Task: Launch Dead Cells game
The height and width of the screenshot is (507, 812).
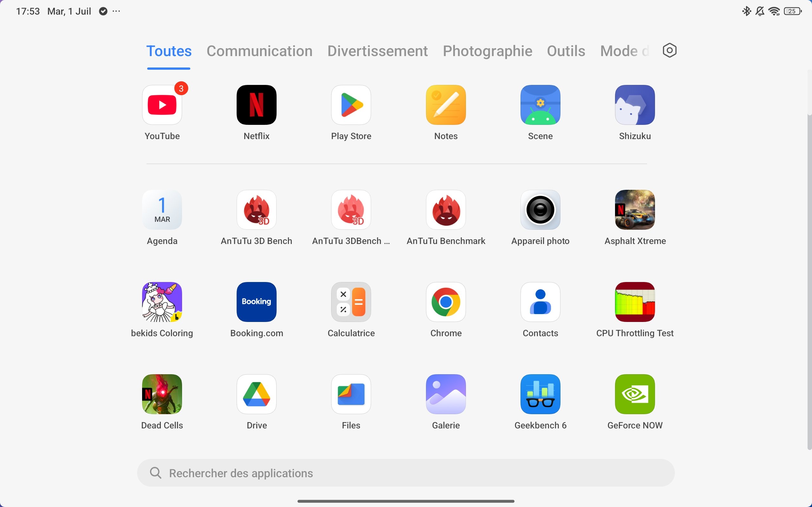Action: tap(162, 394)
